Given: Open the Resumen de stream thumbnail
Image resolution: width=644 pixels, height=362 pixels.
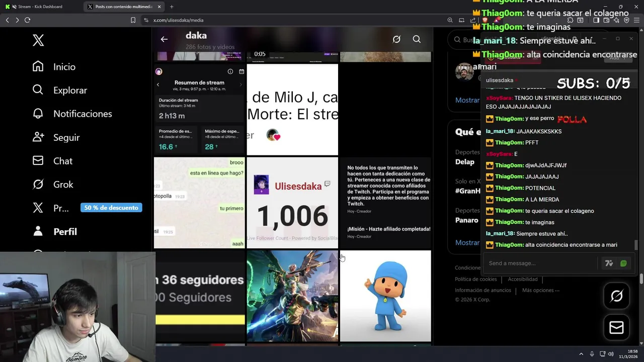Looking at the screenshot, I should [199, 110].
